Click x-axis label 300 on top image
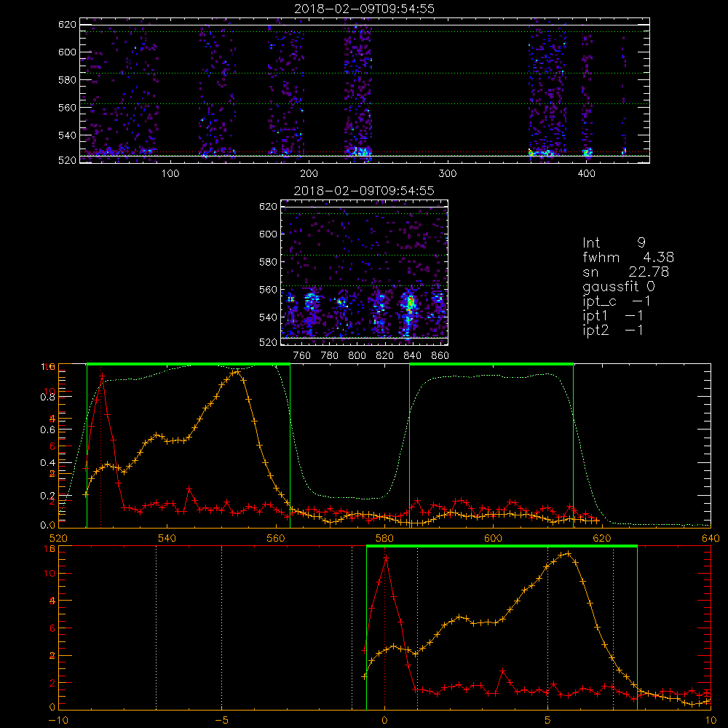The height and width of the screenshot is (728, 728). pyautogui.click(x=448, y=173)
